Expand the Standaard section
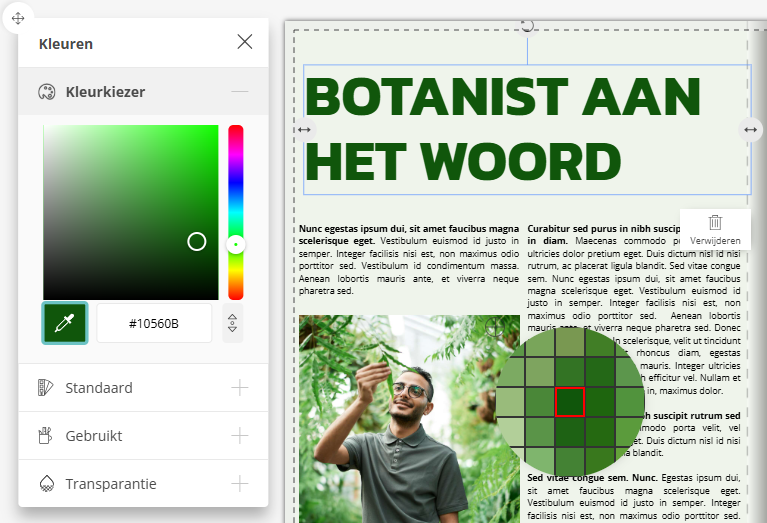 coord(240,387)
